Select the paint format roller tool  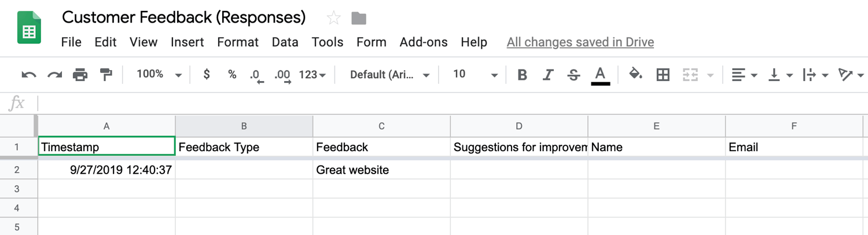(106, 75)
